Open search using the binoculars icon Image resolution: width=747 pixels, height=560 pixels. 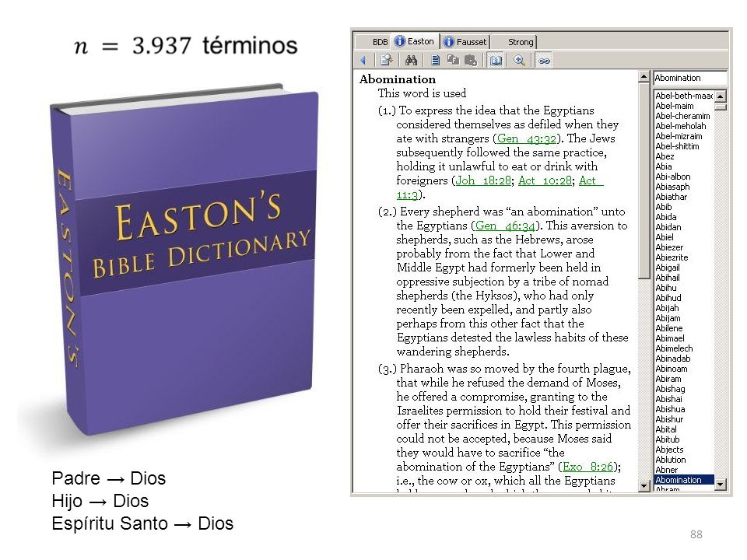point(411,61)
